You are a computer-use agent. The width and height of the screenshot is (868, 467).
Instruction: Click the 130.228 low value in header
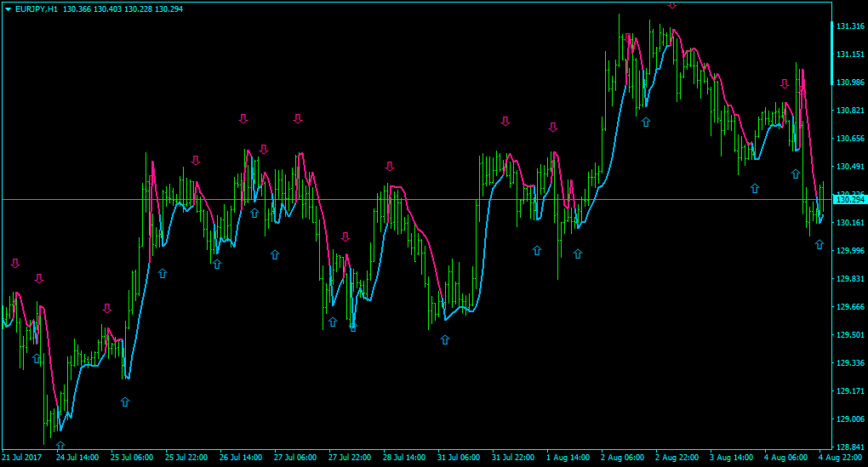tap(138, 9)
